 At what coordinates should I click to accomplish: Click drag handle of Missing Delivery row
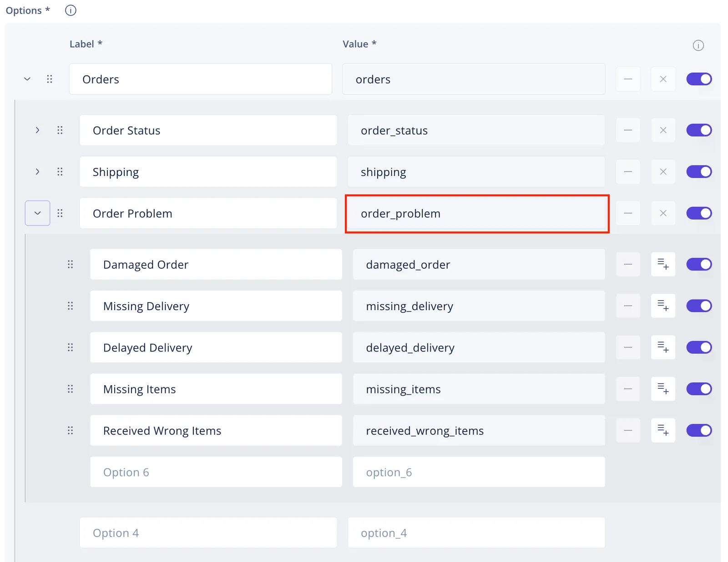[x=71, y=306]
